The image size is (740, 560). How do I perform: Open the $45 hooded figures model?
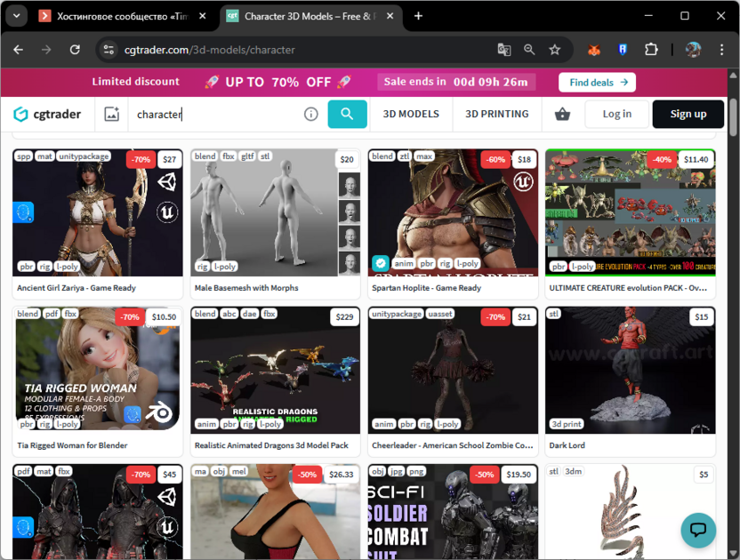(x=98, y=512)
